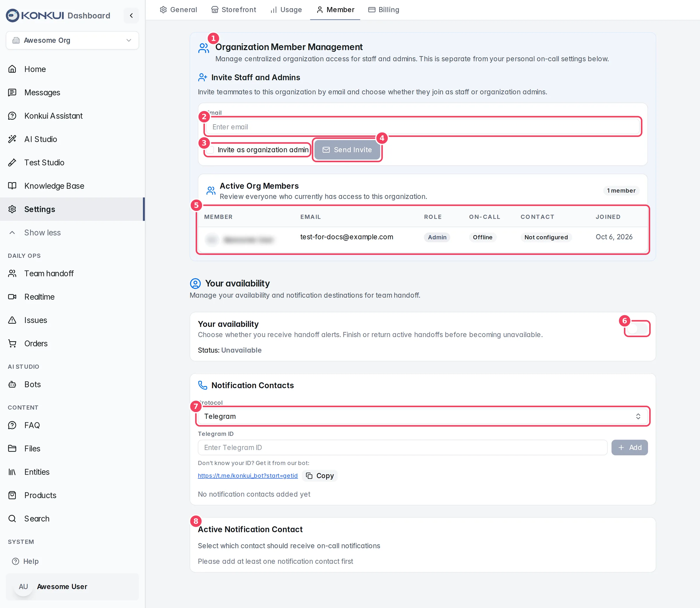Open the Protocol Telegram dropdown

(422, 416)
